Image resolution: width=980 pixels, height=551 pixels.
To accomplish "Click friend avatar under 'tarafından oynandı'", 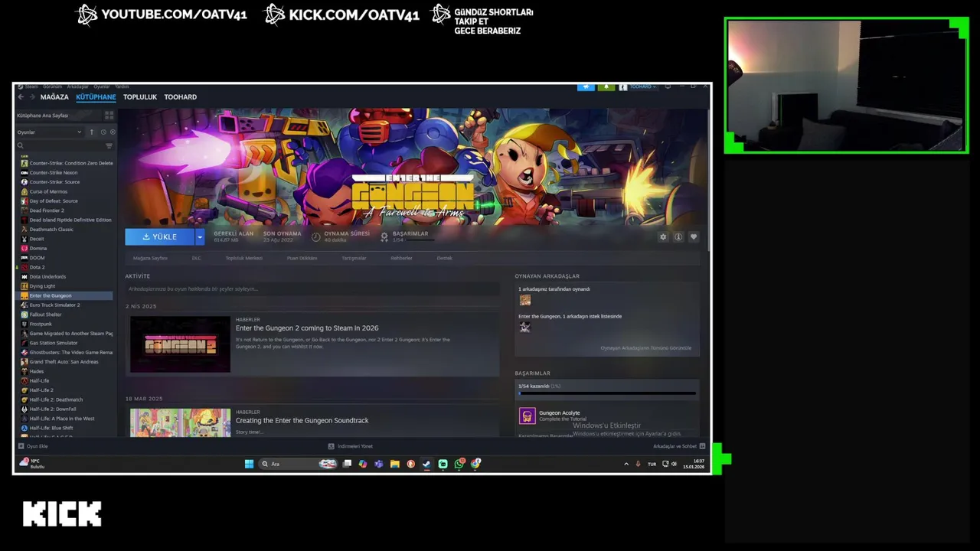I will [524, 300].
